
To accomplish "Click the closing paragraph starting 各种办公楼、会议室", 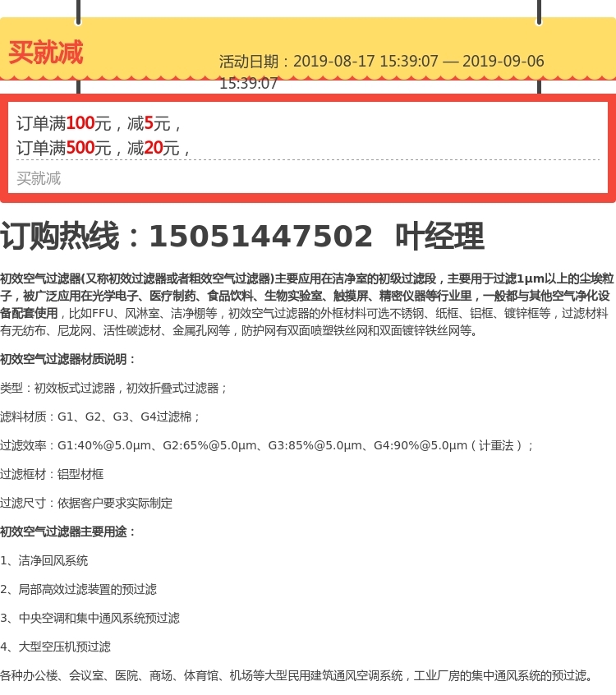I will tap(297, 675).
